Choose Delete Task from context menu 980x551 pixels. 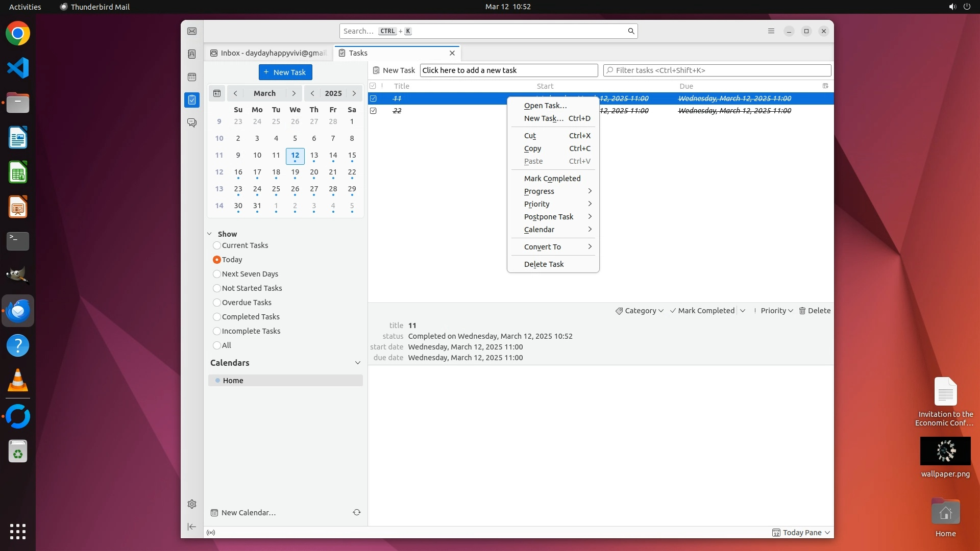pos(544,264)
